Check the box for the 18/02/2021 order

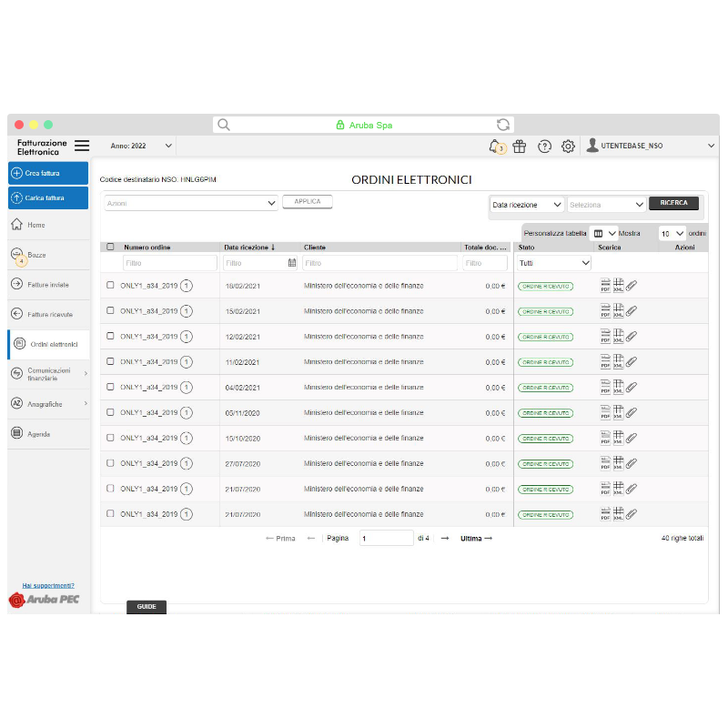pyautogui.click(x=111, y=285)
